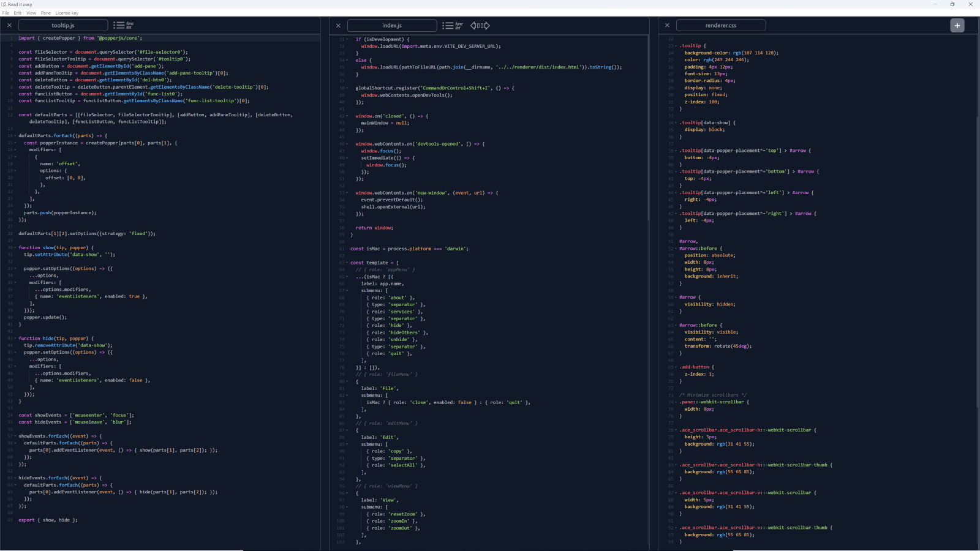
Task: Open the View menu
Action: pyautogui.click(x=31, y=13)
